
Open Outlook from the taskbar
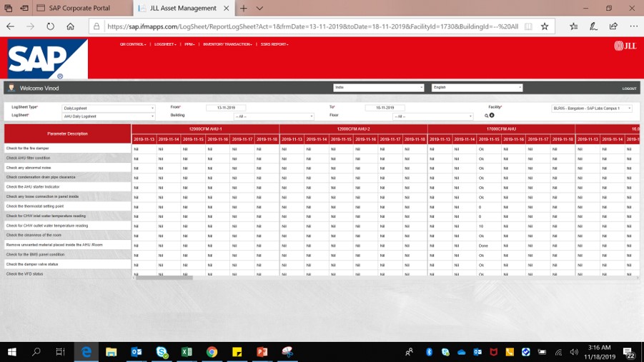pyautogui.click(x=137, y=352)
